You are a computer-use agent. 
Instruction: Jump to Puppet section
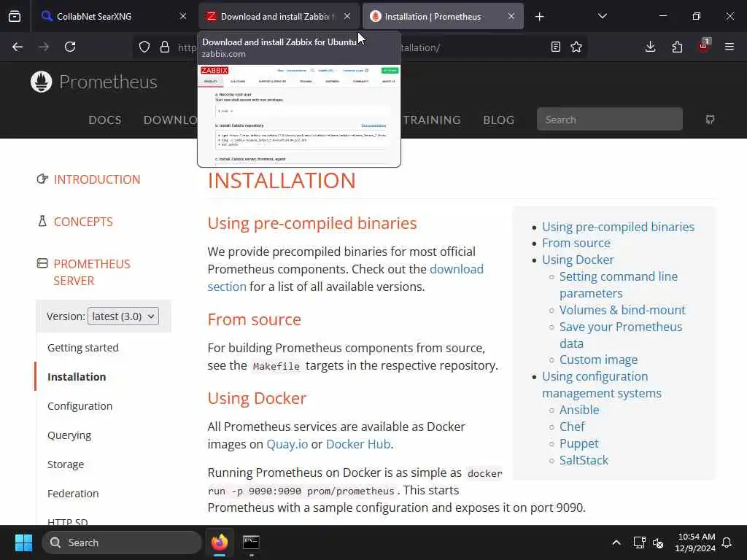(x=578, y=443)
